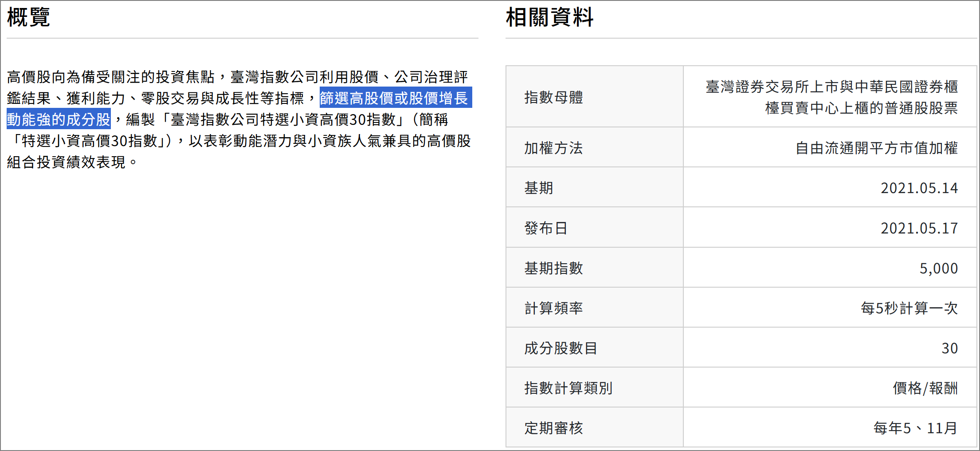980x451 pixels.
Task: Click the 相關資料 heading
Action: (549, 17)
